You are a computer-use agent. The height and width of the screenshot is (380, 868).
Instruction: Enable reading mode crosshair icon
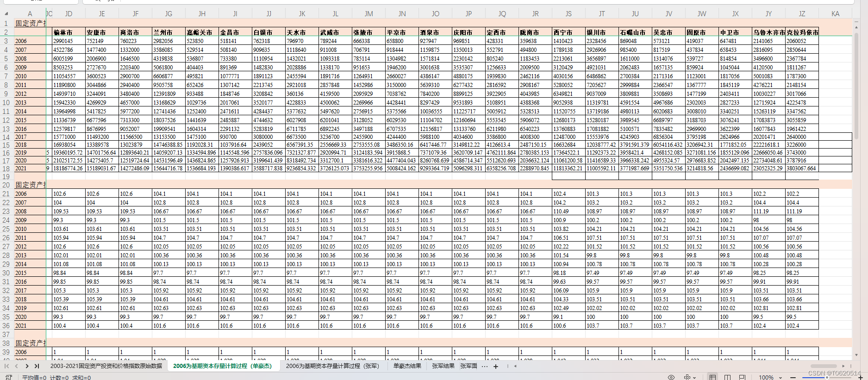coord(687,377)
